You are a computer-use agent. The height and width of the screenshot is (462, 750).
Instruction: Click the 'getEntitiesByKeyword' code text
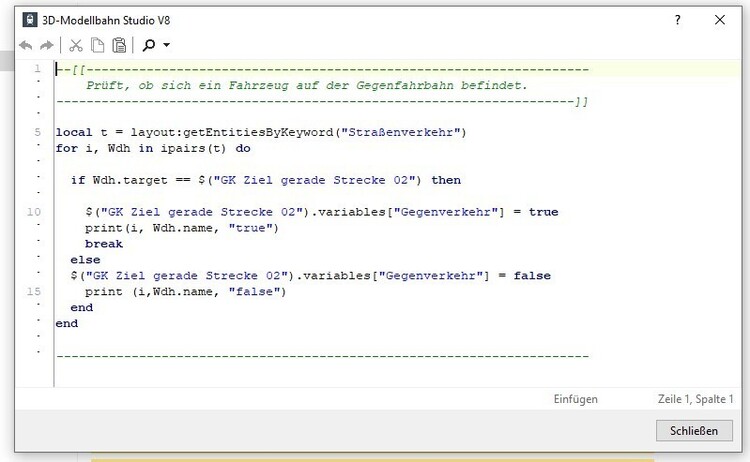(258, 132)
